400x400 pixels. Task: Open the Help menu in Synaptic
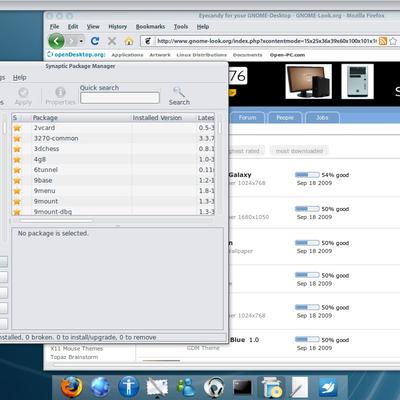tap(19, 78)
